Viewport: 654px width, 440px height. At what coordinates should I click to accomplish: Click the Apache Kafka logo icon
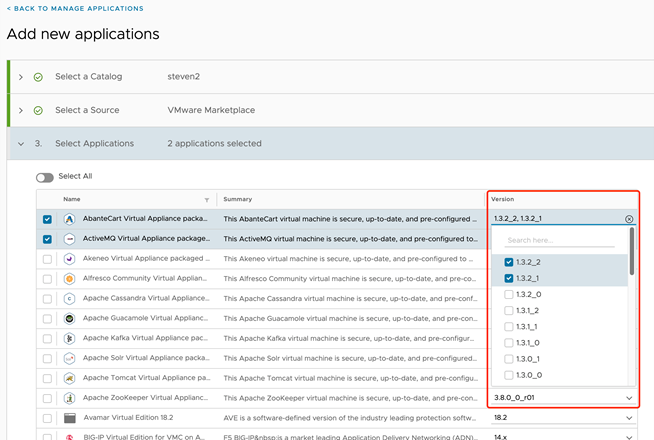[x=70, y=338]
